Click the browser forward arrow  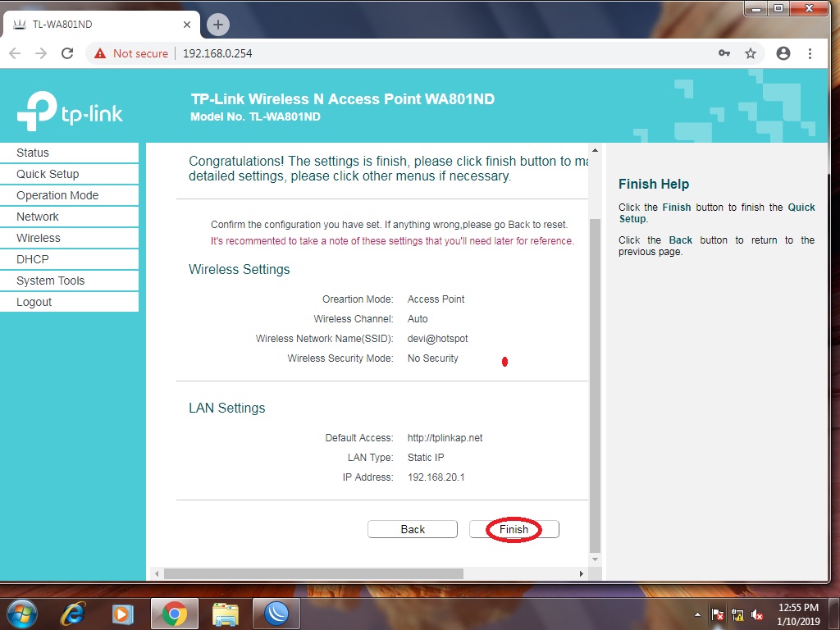pyautogui.click(x=41, y=53)
